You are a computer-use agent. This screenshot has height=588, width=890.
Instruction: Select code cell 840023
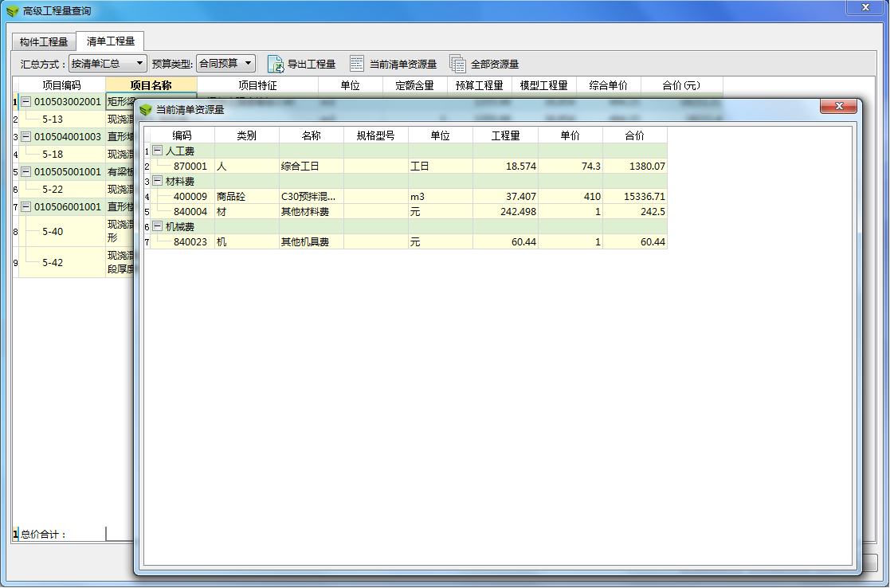click(182, 241)
